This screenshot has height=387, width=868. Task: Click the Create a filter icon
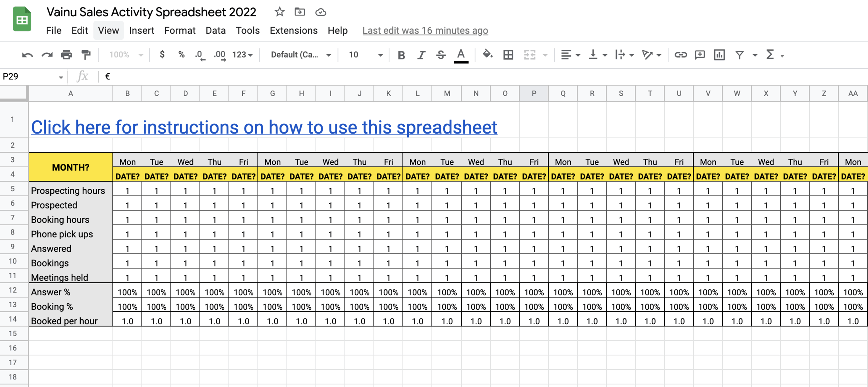739,55
